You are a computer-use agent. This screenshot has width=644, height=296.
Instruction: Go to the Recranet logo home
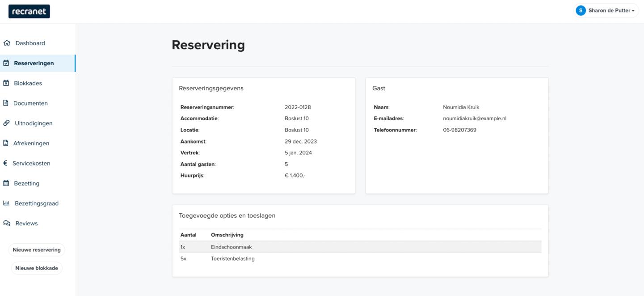tap(29, 11)
